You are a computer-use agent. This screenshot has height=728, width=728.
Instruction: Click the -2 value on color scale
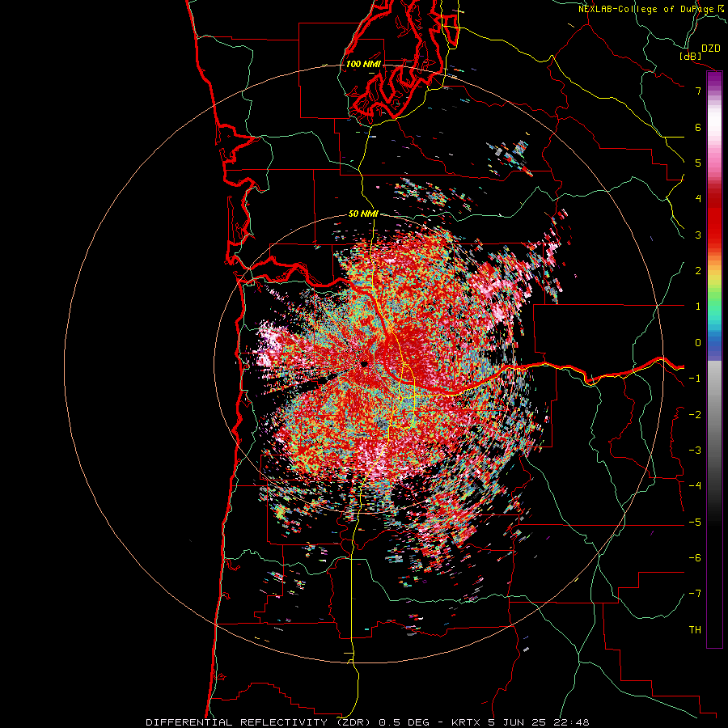(695, 415)
